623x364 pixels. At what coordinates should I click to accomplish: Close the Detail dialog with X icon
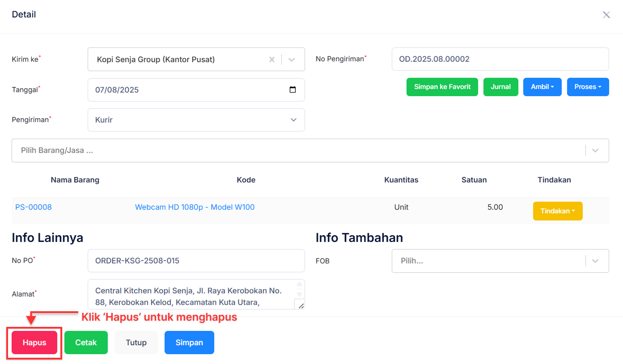point(606,15)
